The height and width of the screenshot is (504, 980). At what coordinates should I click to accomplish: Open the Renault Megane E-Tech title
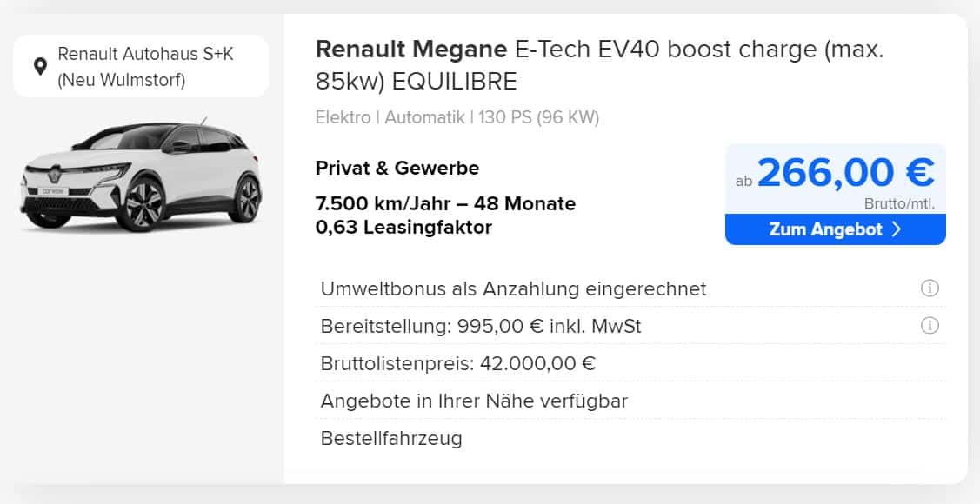click(600, 65)
